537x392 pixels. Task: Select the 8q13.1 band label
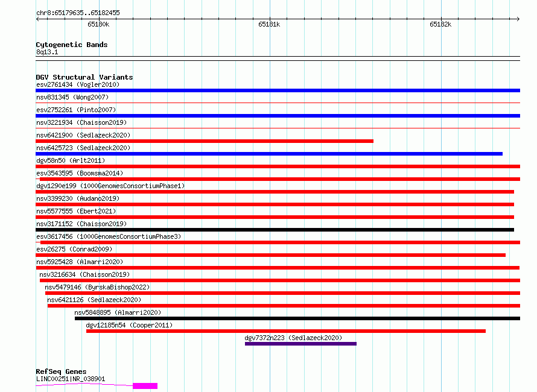tap(47, 52)
